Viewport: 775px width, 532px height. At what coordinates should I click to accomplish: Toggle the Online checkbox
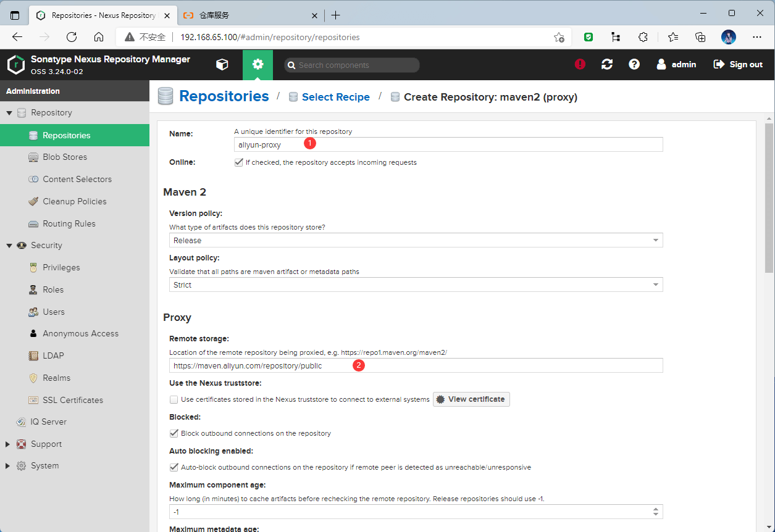[238, 162]
